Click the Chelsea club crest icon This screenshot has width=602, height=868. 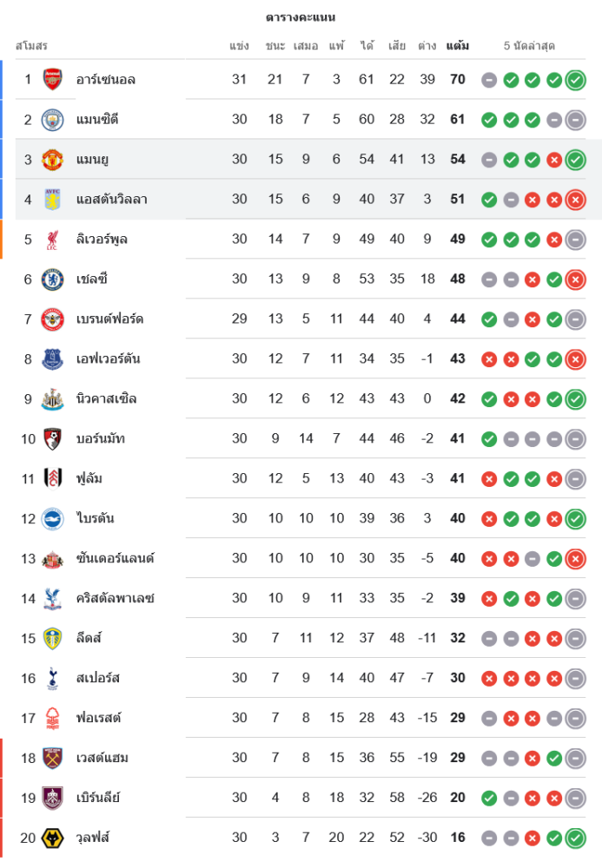pyautogui.click(x=53, y=279)
